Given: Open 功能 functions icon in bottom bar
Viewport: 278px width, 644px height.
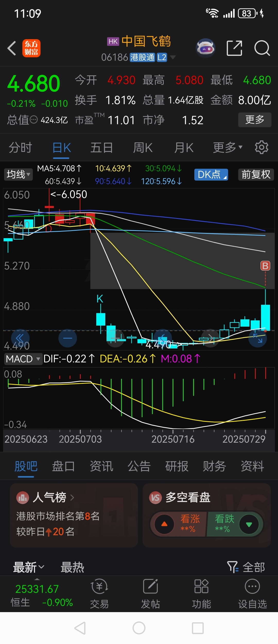Looking at the screenshot, I should pyautogui.click(x=201, y=586).
